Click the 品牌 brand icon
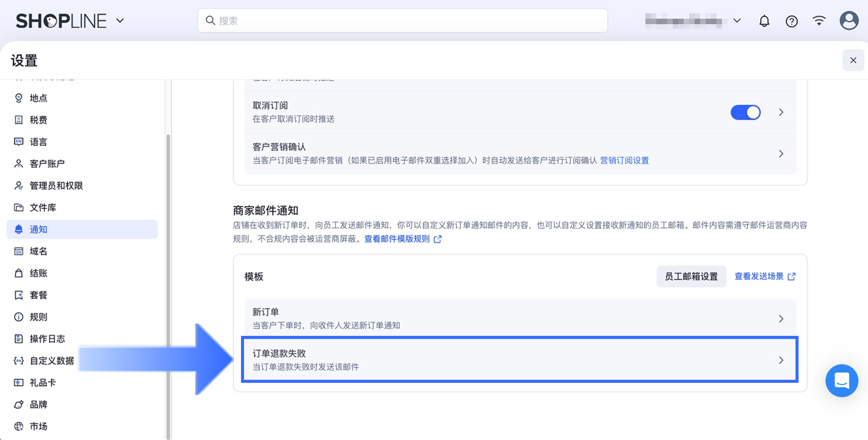868x440 pixels. pos(19,404)
